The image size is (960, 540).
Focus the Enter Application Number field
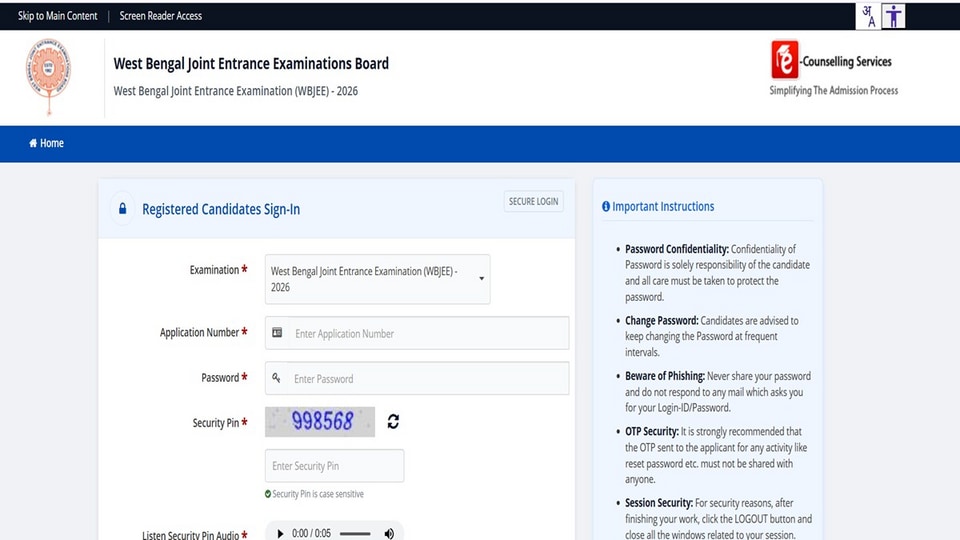[417, 333]
